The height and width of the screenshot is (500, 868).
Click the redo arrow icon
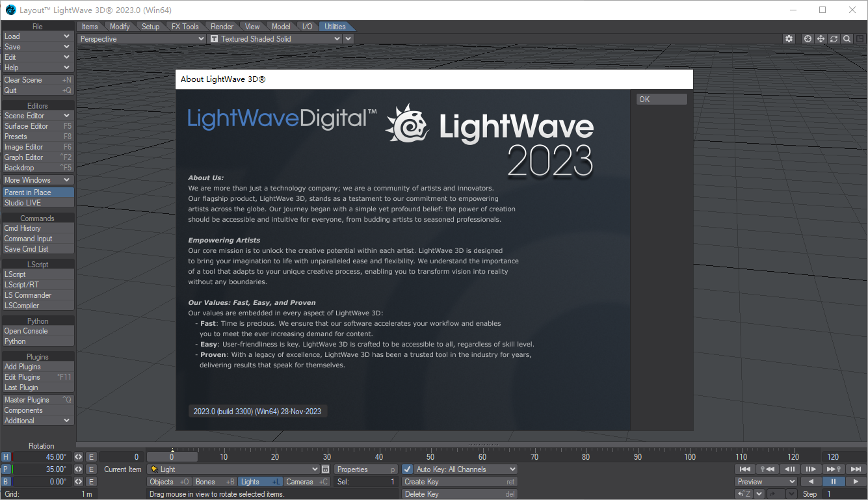tap(775, 494)
